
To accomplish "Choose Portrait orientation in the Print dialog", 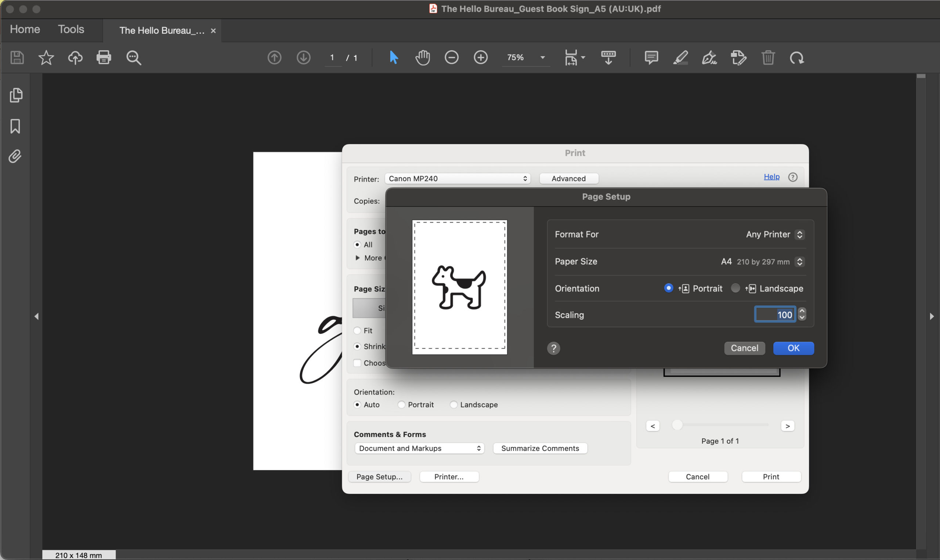I will (x=402, y=404).
